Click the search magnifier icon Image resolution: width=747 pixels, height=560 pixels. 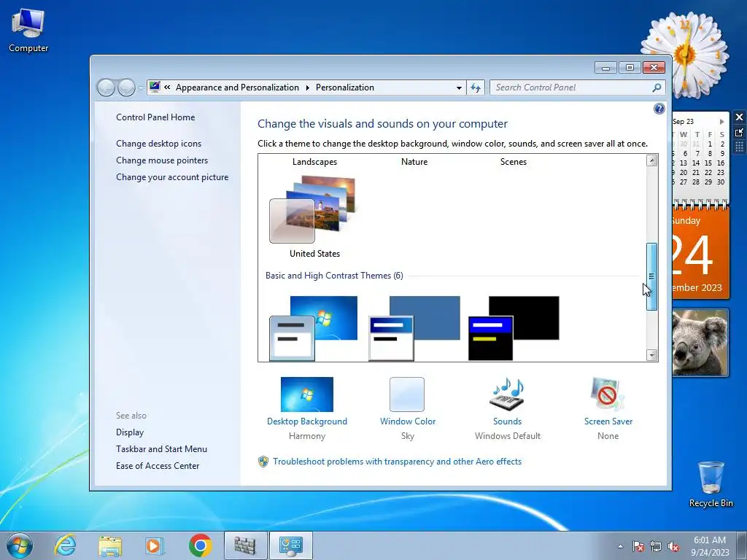(x=657, y=87)
